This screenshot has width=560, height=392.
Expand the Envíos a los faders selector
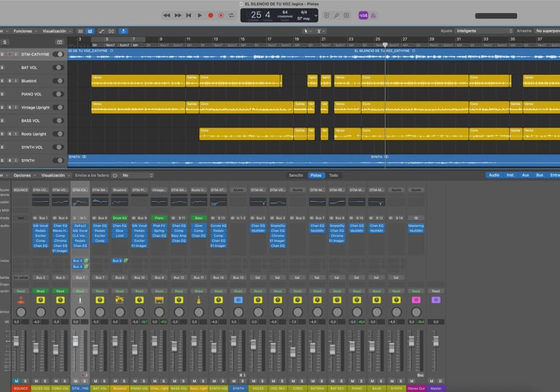pyautogui.click(x=138, y=176)
